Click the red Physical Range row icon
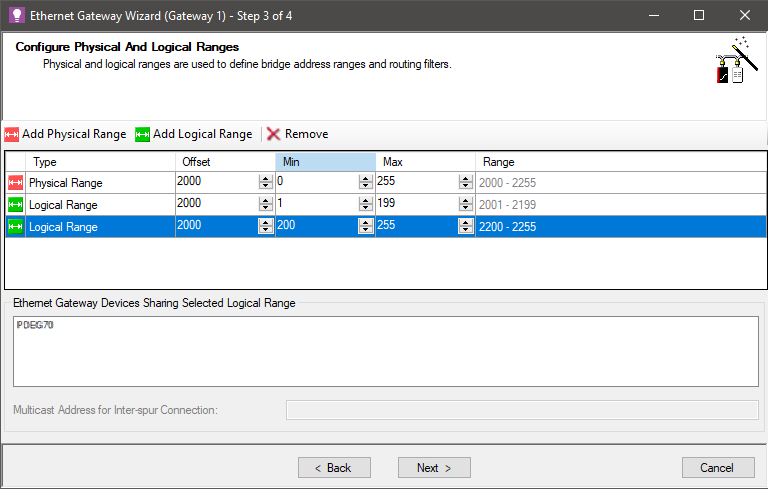The height and width of the screenshot is (489, 768). click(x=15, y=183)
